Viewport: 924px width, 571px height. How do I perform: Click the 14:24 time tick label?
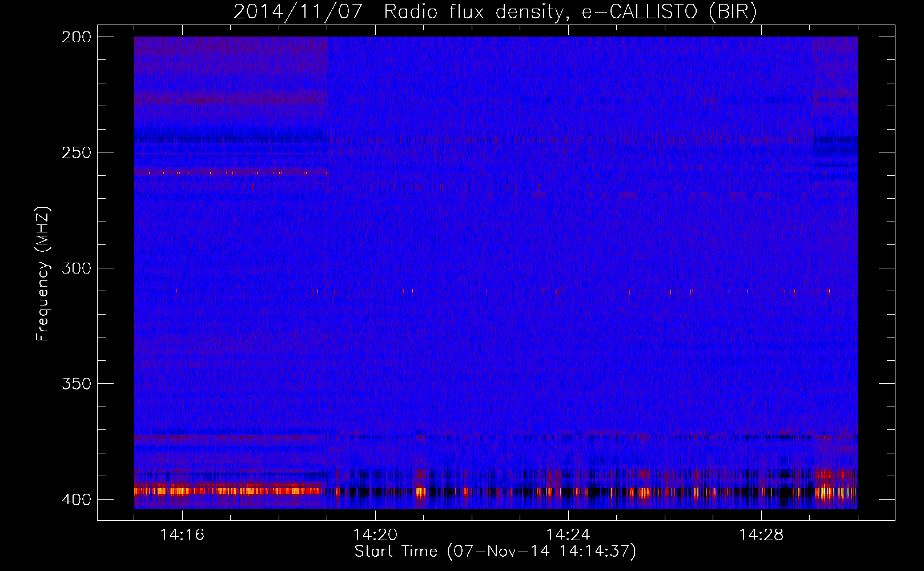click(568, 534)
